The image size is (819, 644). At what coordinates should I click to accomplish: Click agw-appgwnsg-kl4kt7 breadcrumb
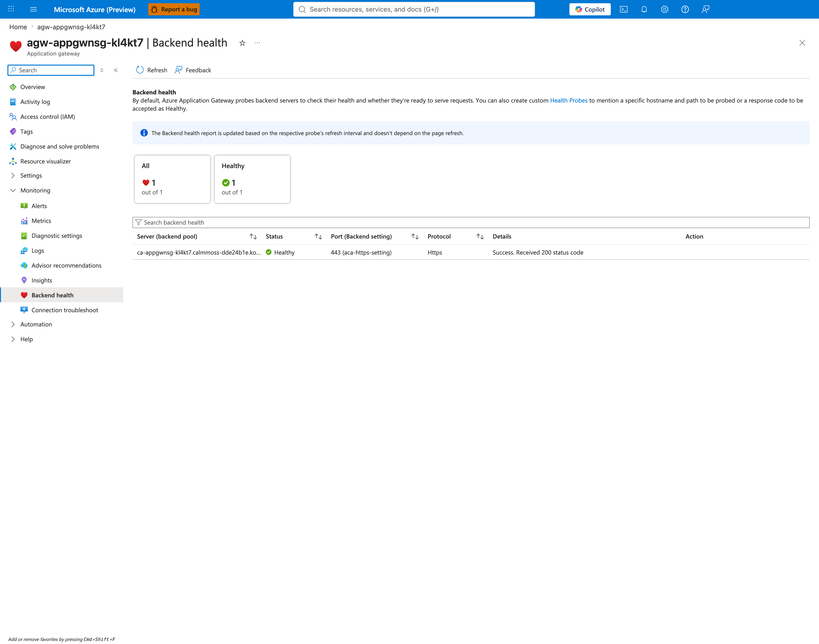(x=71, y=27)
